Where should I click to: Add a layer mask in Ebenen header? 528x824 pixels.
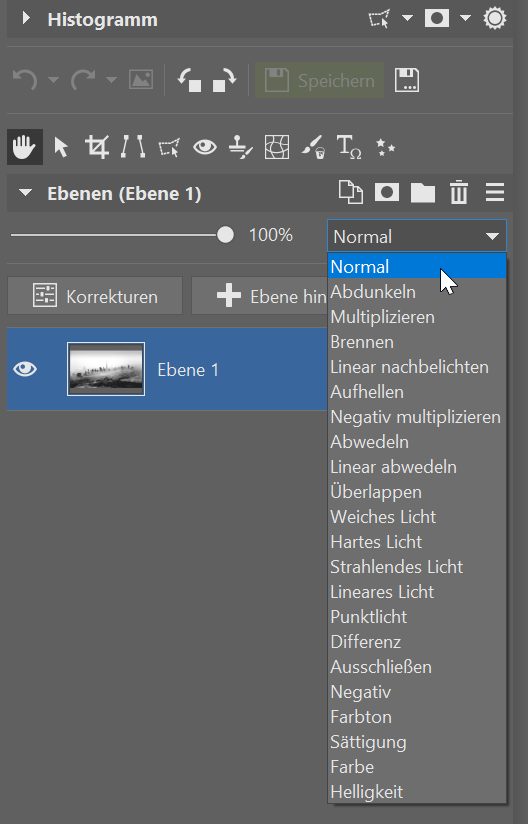387,192
